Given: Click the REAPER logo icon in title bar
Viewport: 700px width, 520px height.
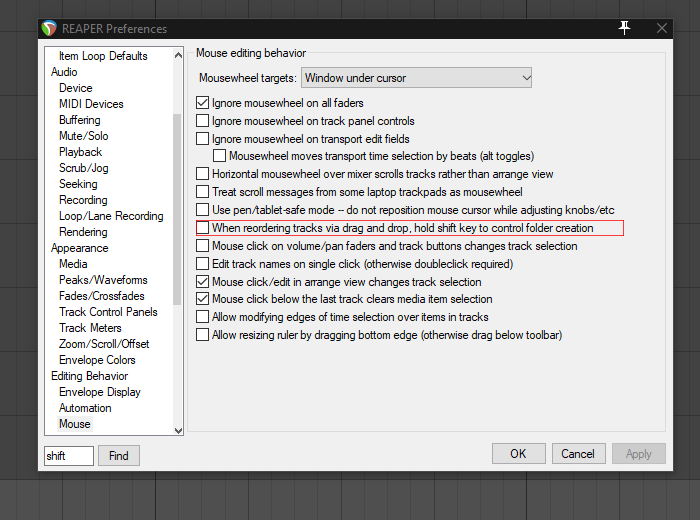Looking at the screenshot, I should point(49,29).
